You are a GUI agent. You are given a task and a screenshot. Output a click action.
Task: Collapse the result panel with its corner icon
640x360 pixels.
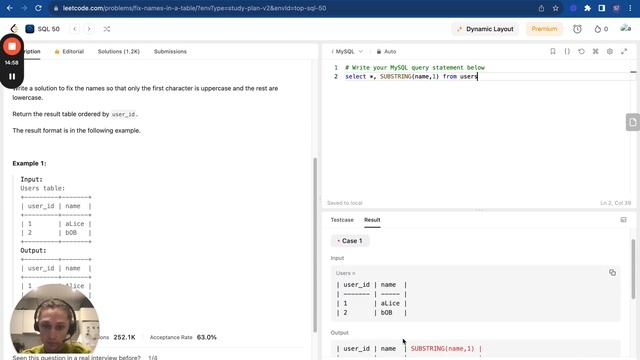[x=623, y=220]
